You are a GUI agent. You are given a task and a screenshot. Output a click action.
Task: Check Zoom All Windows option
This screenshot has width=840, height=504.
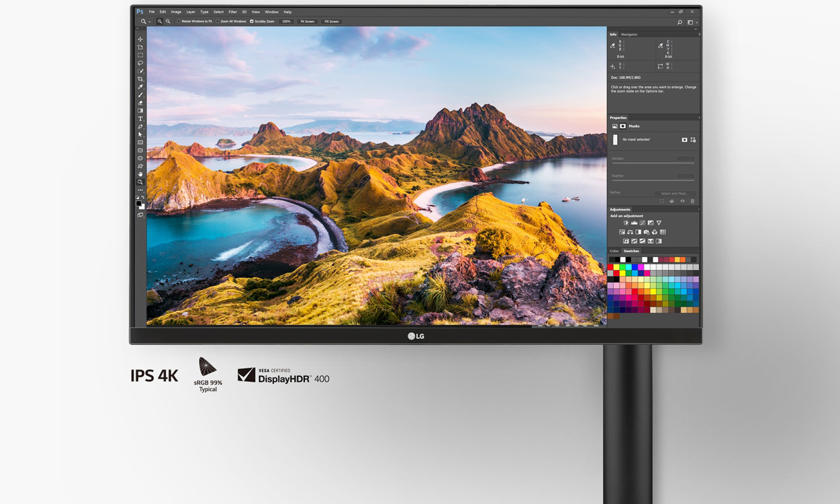(218, 21)
